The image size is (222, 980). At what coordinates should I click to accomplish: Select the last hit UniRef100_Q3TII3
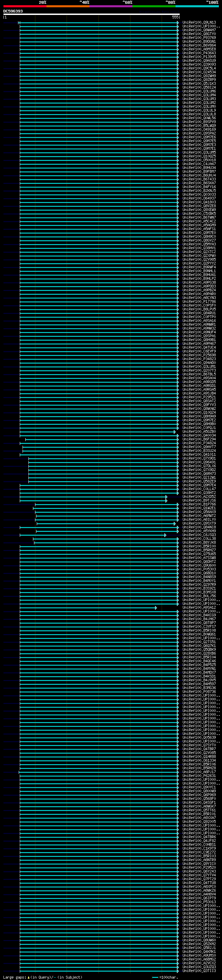click(x=199, y=971)
